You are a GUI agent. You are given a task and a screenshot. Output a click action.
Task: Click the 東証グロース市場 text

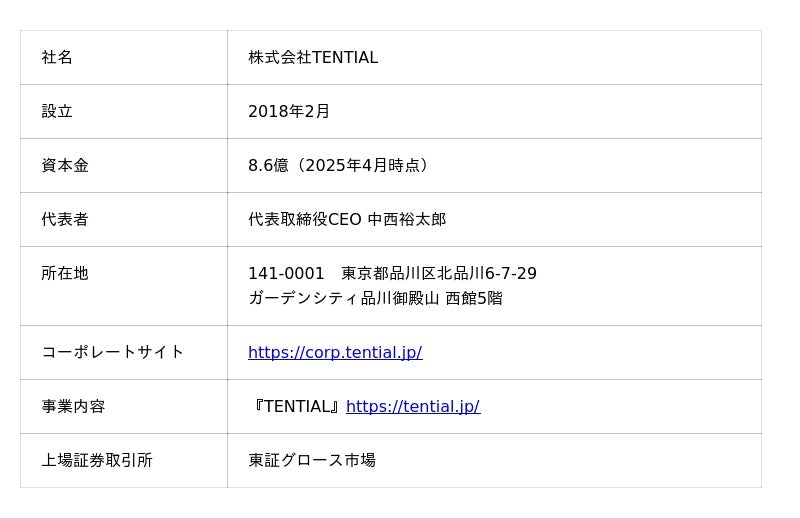pyautogui.click(x=312, y=460)
